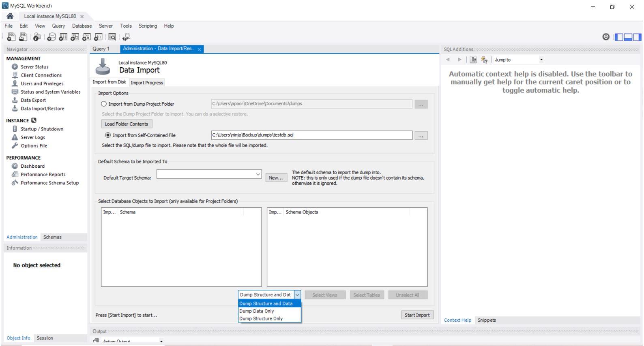644x346 pixels.
Task: Switch to the Import Progress tab
Action: pos(147,83)
